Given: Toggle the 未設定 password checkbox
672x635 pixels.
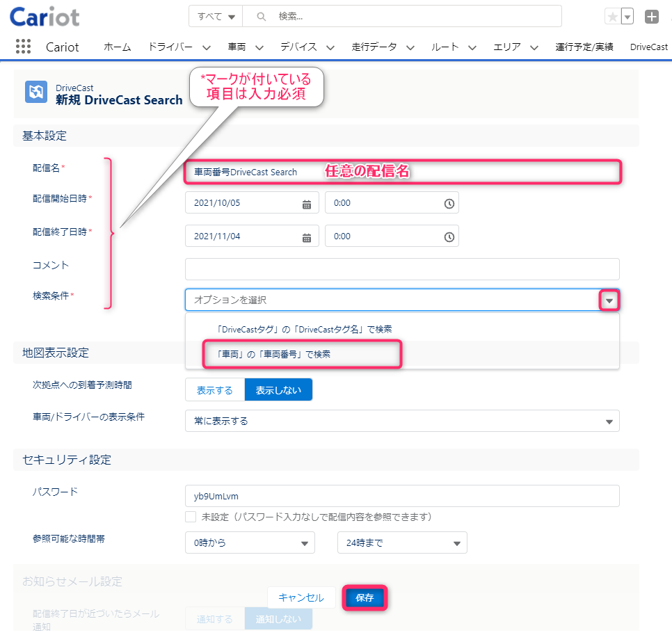Looking at the screenshot, I should [x=191, y=517].
